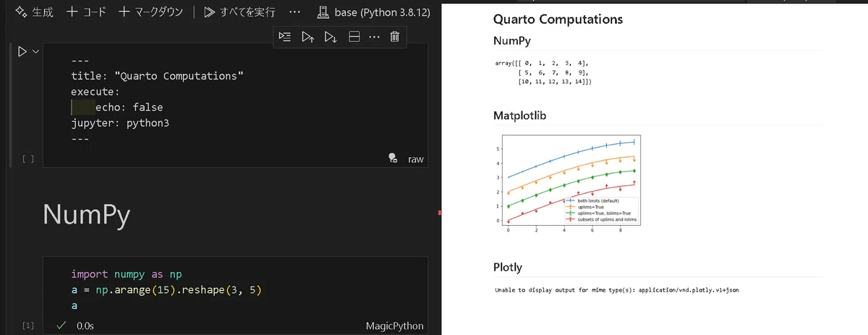Click the green execution success checkmark
Viewport: 868px width, 335px height.
[62, 326]
